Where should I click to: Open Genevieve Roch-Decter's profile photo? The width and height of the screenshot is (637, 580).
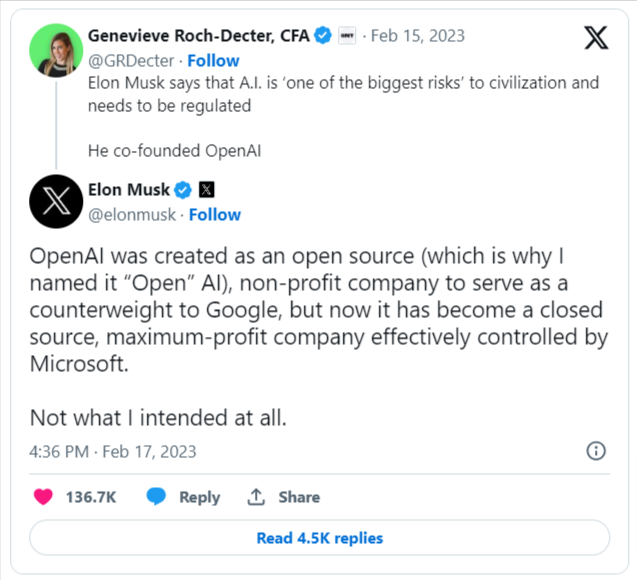click(x=56, y=49)
